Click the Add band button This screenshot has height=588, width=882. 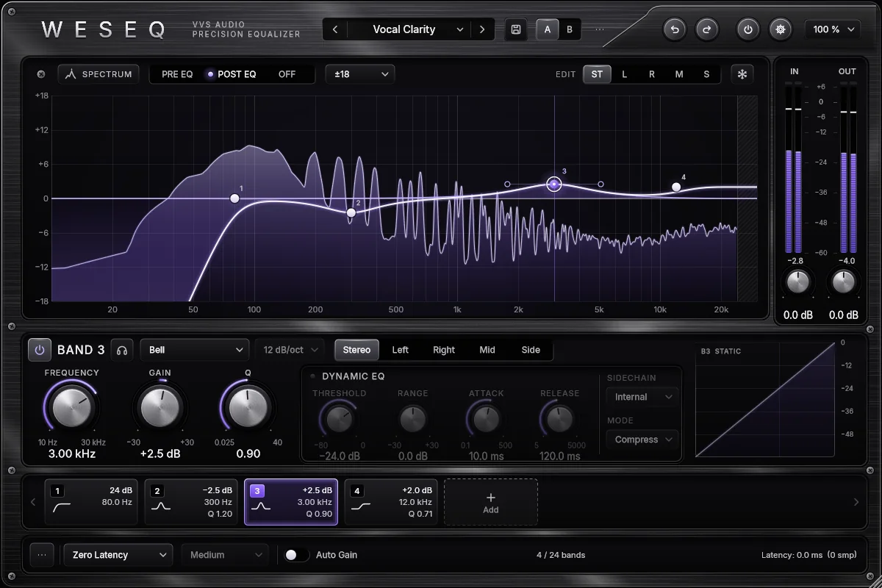click(491, 503)
